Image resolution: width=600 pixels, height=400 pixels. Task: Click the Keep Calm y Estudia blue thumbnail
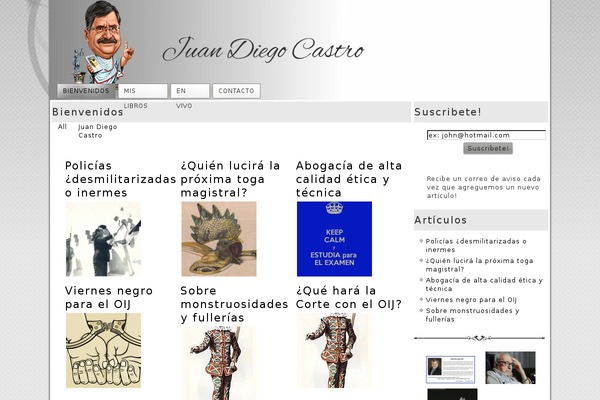[x=334, y=239]
